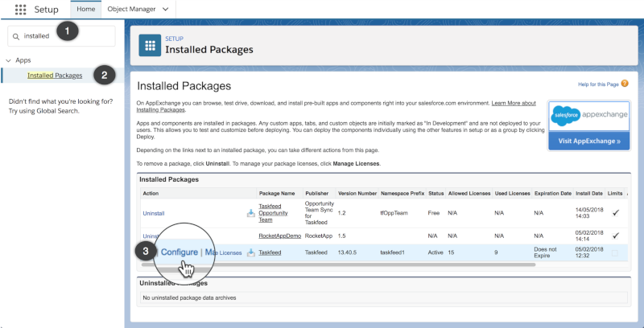Click download icon beside Taskfeed Opportunity Team
Screen dimensions: 644x328
pos(250,213)
